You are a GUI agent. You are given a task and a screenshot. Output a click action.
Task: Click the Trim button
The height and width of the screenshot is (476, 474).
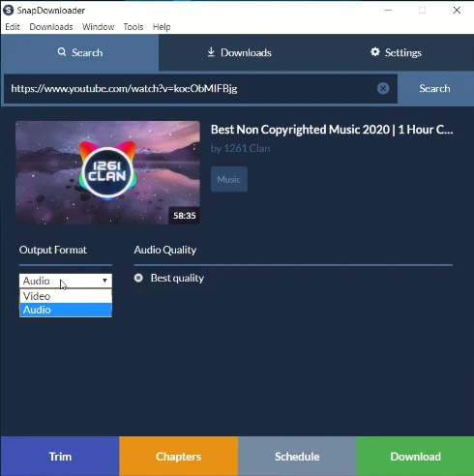point(60,456)
